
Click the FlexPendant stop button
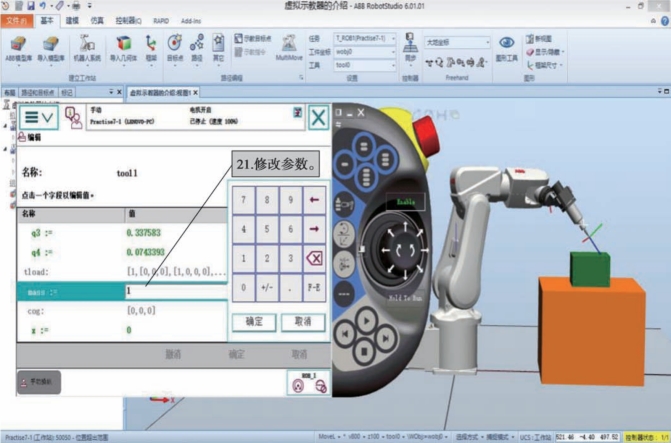pos(365,352)
